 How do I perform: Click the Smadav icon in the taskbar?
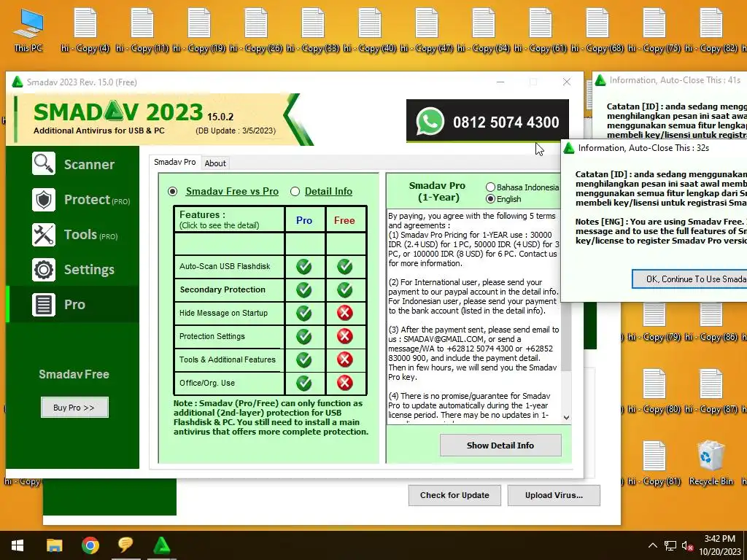click(x=162, y=545)
